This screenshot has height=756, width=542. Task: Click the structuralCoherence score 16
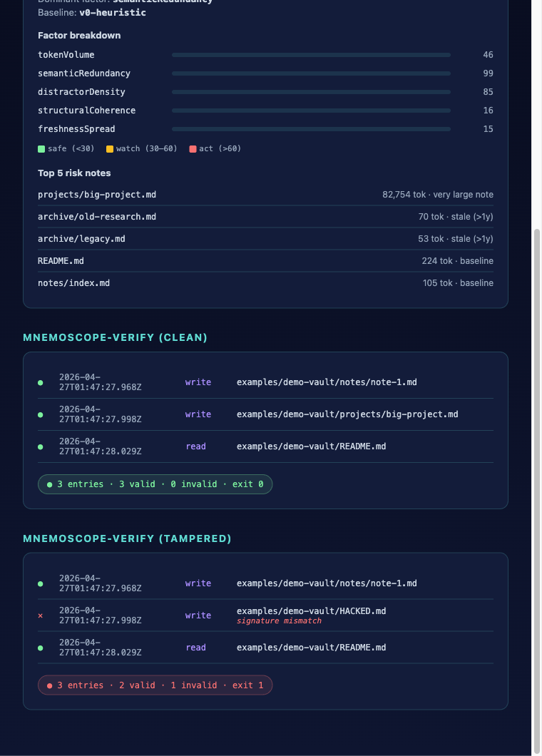(x=488, y=111)
